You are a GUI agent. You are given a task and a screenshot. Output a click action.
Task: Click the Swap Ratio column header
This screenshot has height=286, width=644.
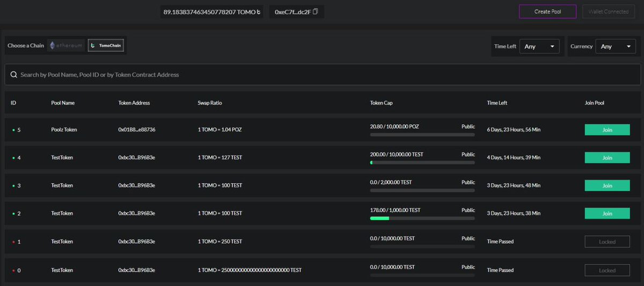click(x=210, y=102)
